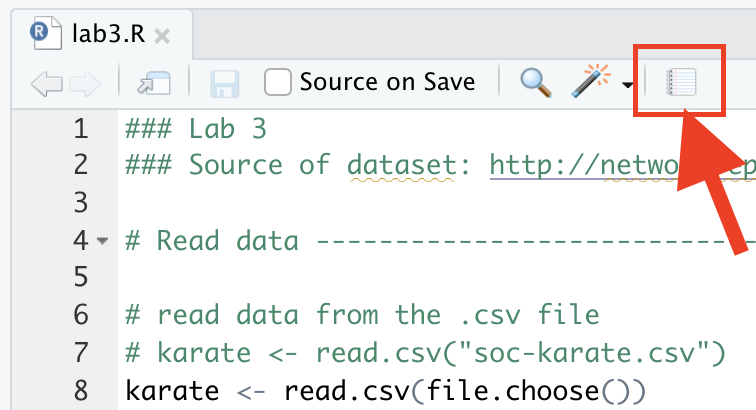Screen dimensions: 756x410
Task: Enable the Source on Save checkbox
Action: [x=277, y=82]
